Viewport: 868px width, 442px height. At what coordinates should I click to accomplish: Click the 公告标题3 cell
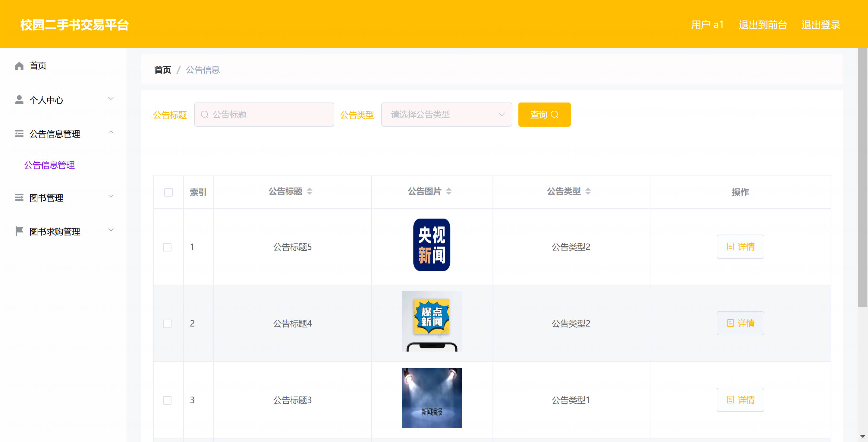pyautogui.click(x=292, y=400)
